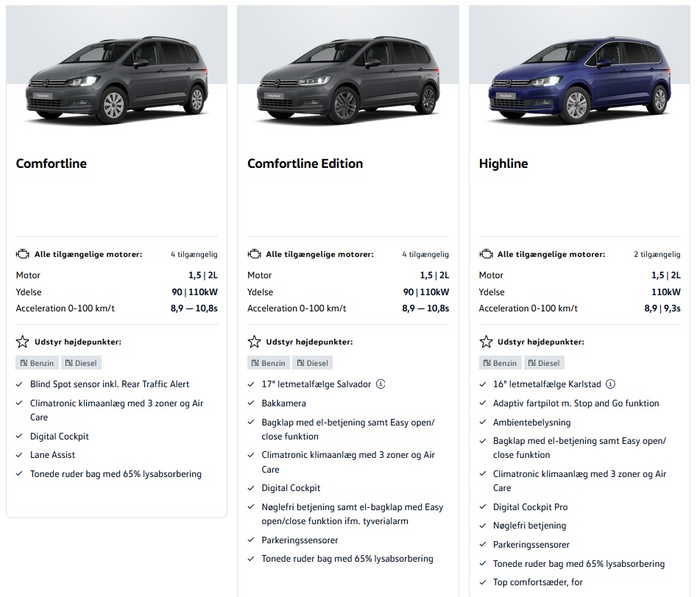Click info icon next to Karlstad wheels
Viewport: 700px width, 597px height.
coord(610,384)
